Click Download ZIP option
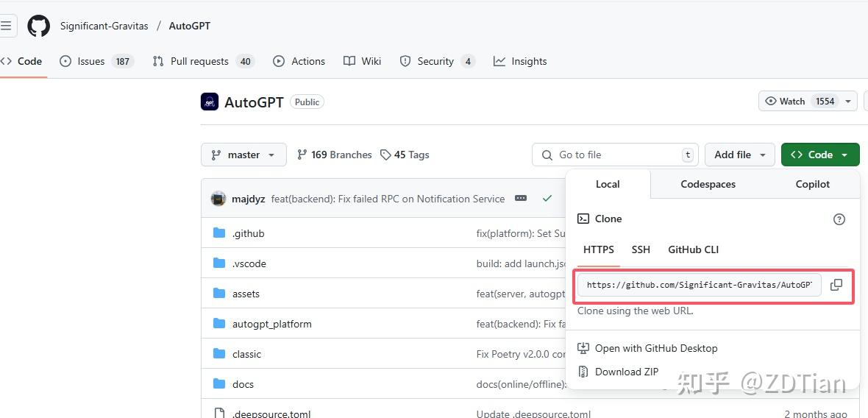This screenshot has height=418, width=868. point(626,372)
